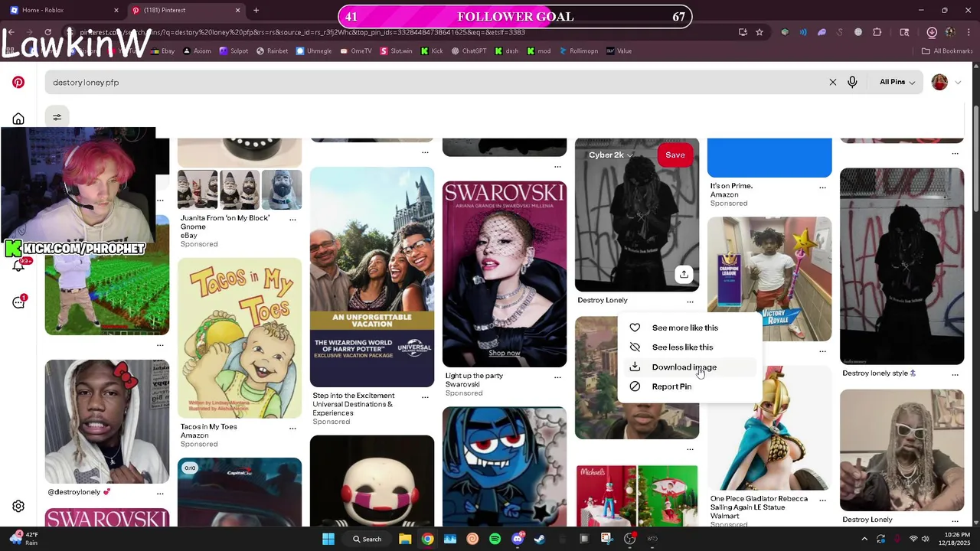Bookmark this page with the star icon
The width and height of the screenshot is (980, 551).
tap(759, 32)
